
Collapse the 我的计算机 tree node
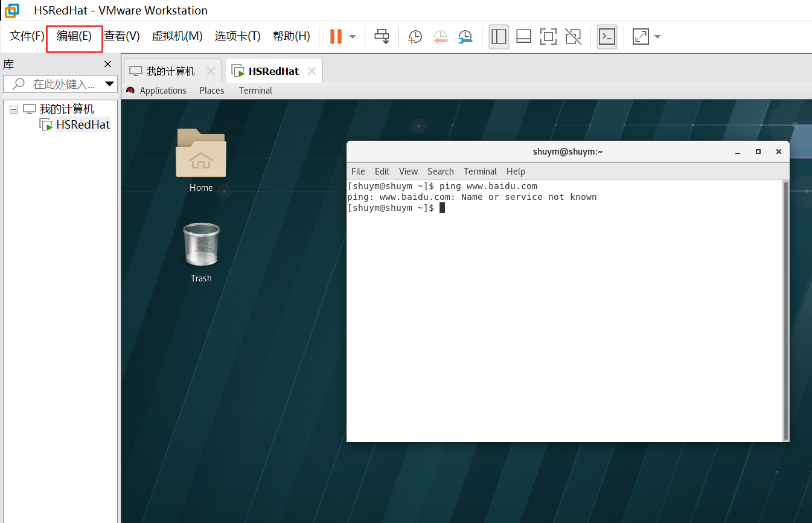[13, 110]
